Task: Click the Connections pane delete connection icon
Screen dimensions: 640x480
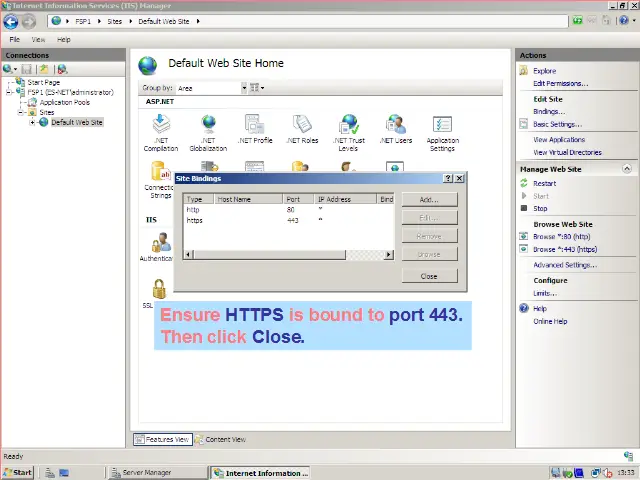Action: coord(62,69)
